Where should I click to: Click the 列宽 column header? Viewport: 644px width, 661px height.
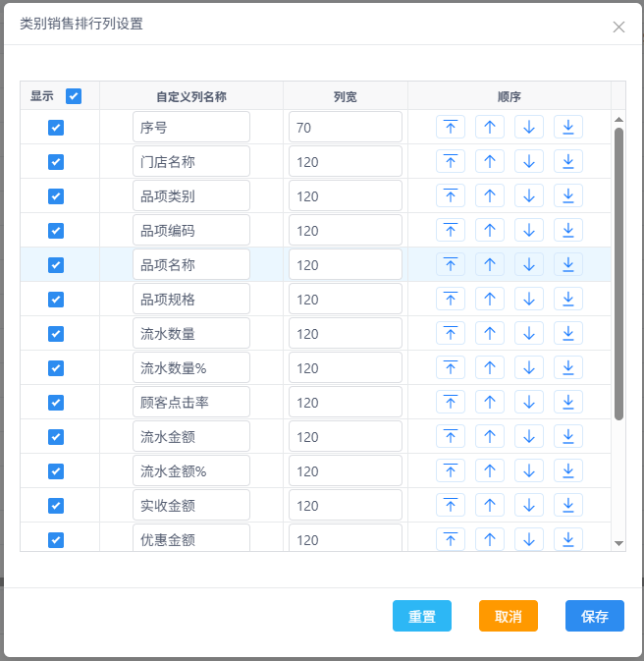coord(346,96)
